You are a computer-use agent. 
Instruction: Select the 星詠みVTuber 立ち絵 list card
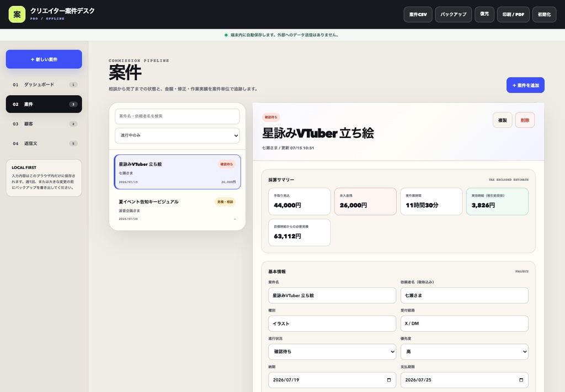177,172
